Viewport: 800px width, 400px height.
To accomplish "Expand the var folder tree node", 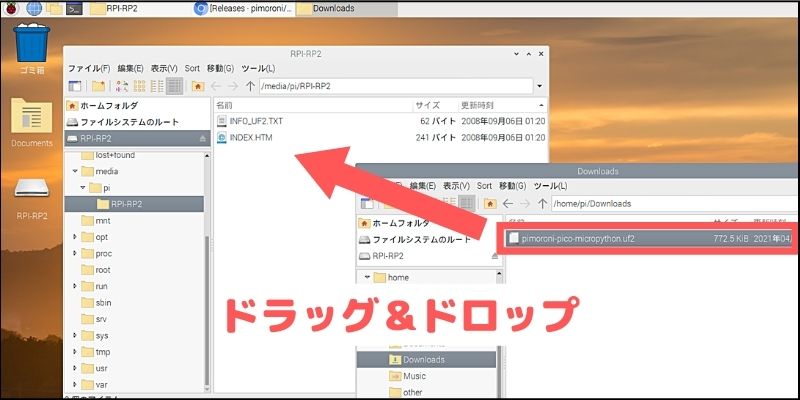I will [74, 385].
